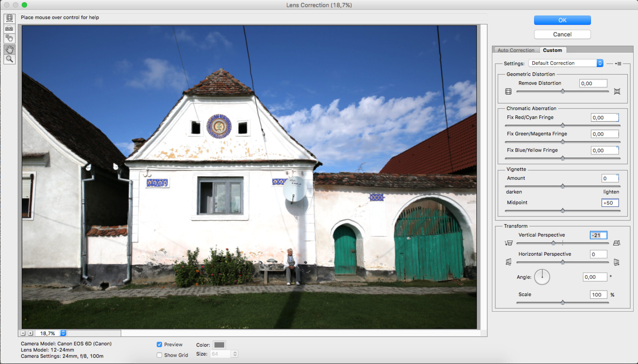Switch to the Auto Correction tab
The height and width of the screenshot is (364, 638).
(516, 50)
